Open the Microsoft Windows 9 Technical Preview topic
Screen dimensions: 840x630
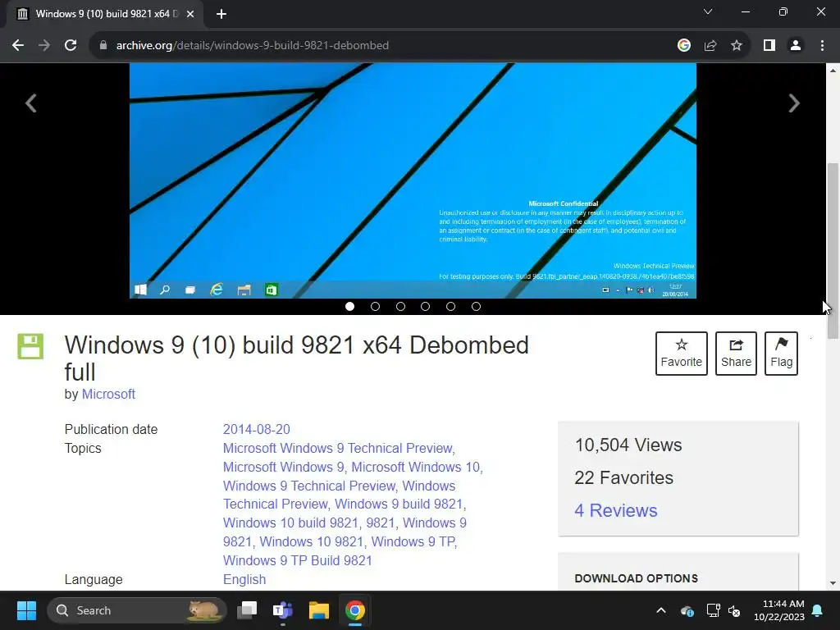(x=337, y=449)
